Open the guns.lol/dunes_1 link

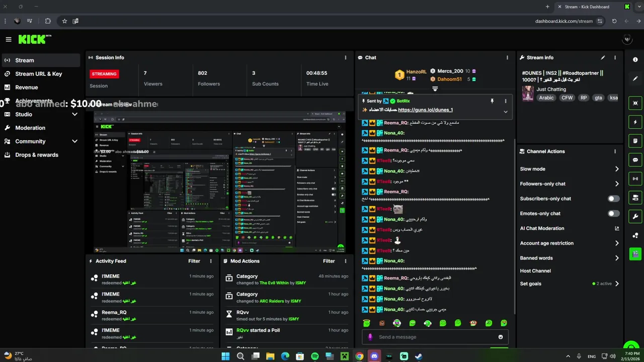[425, 110]
